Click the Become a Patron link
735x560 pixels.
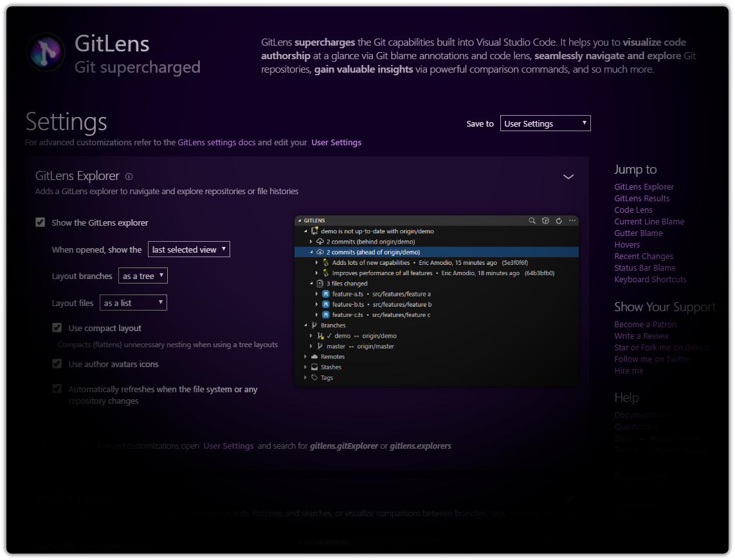tap(645, 324)
